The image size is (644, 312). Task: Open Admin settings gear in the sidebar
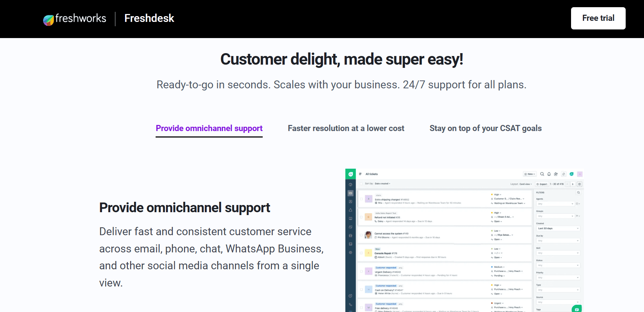click(x=350, y=253)
